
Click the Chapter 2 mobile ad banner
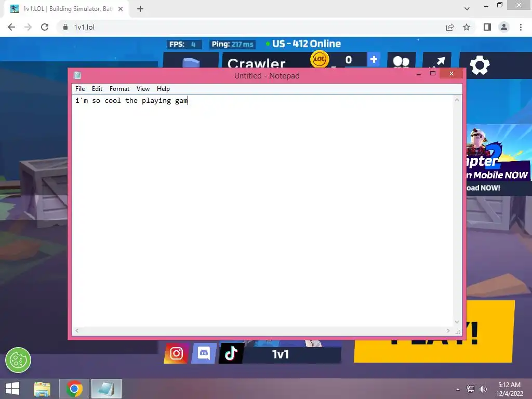pyautogui.click(x=499, y=159)
